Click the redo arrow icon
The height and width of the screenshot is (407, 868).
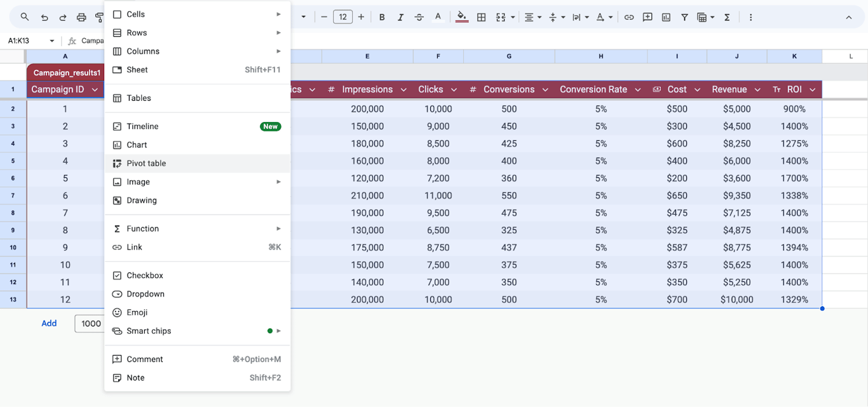coord(63,17)
